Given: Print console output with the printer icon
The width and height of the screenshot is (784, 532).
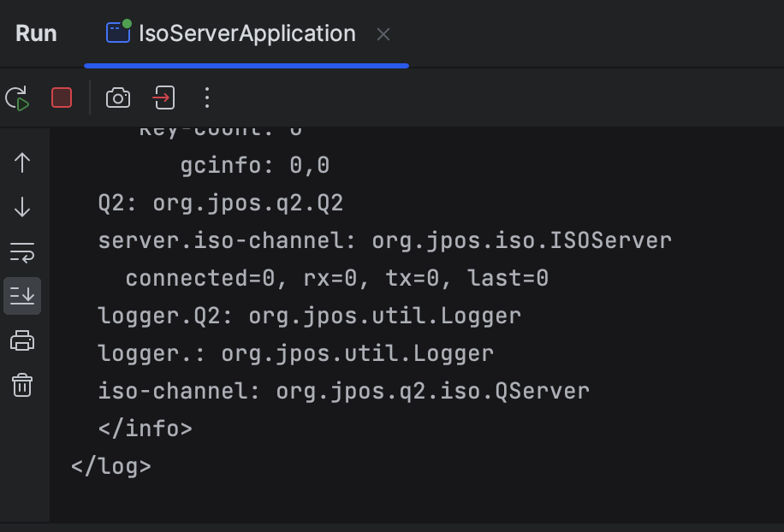Looking at the screenshot, I should (22, 340).
